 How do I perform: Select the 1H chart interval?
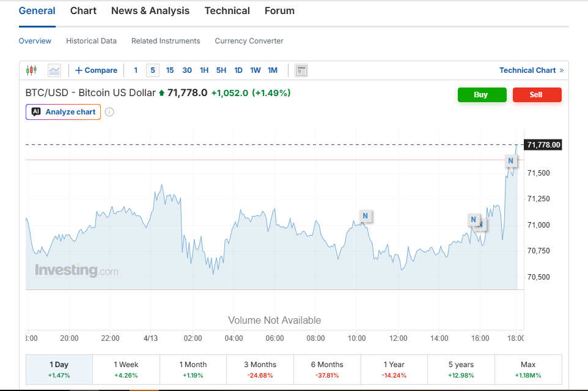pyautogui.click(x=204, y=70)
